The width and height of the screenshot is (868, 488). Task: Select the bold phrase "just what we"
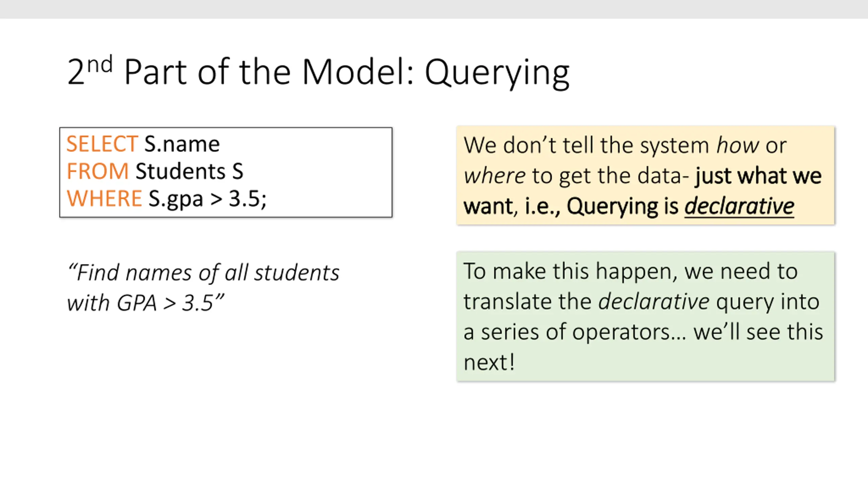click(758, 176)
